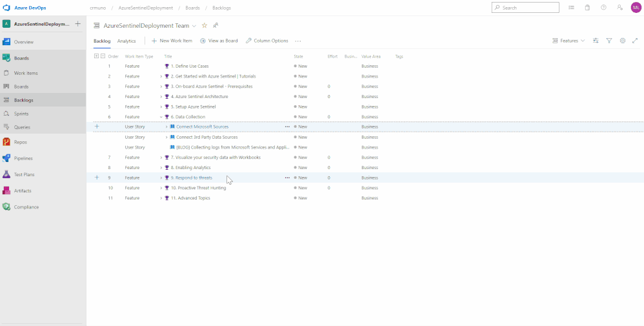Expand feature 4. Azure Sentinel Architecture
The image size is (644, 326).
[161, 97]
